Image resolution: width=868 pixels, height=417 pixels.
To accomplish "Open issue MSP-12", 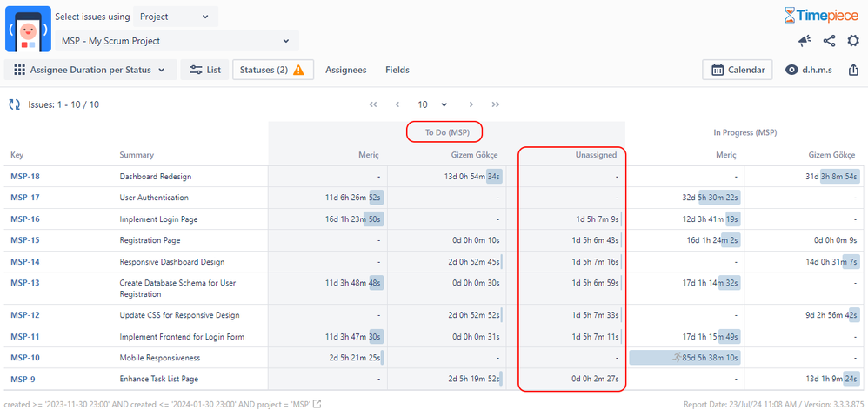I will tap(25, 315).
